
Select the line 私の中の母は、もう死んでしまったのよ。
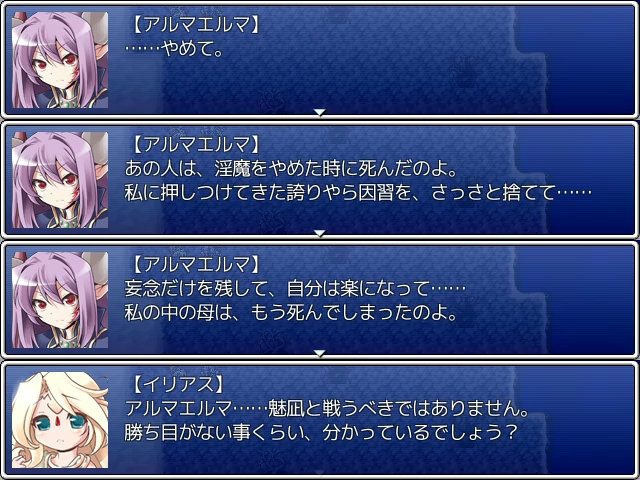(291, 313)
